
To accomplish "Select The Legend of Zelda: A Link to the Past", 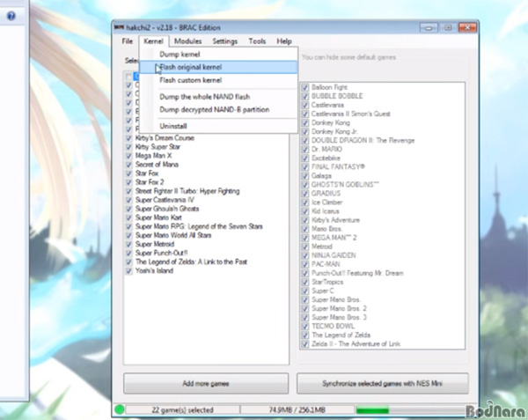I will coord(191,262).
